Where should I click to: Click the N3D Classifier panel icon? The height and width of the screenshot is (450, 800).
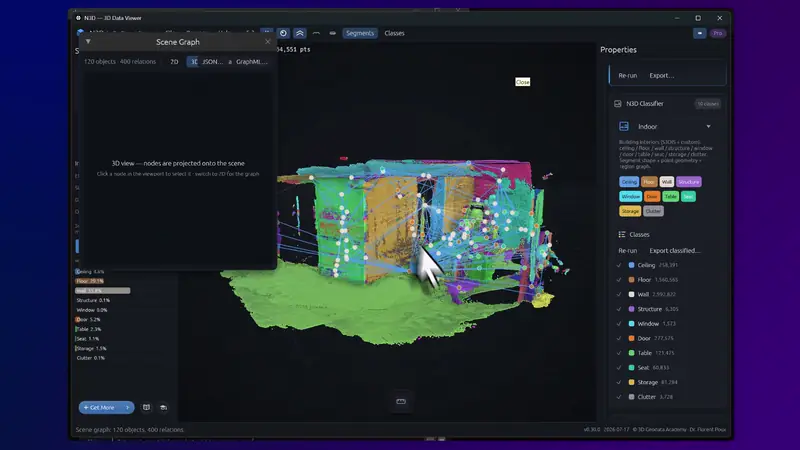[618, 104]
